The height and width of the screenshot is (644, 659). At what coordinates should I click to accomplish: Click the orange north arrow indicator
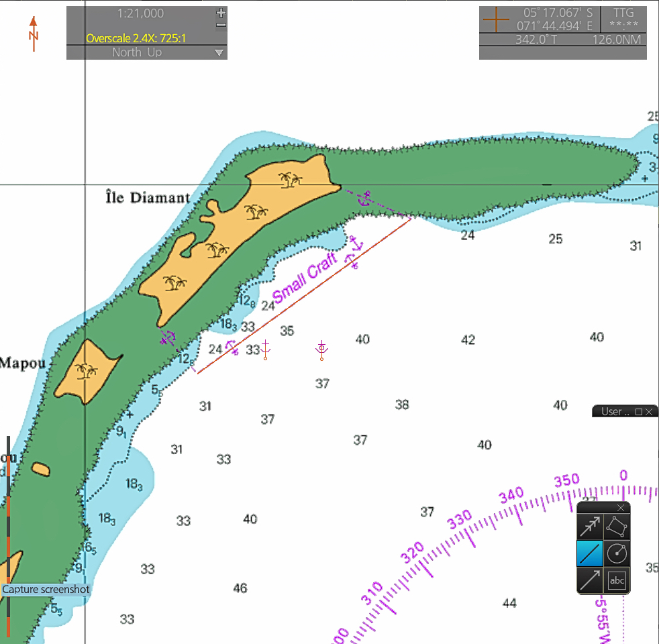coord(34,34)
